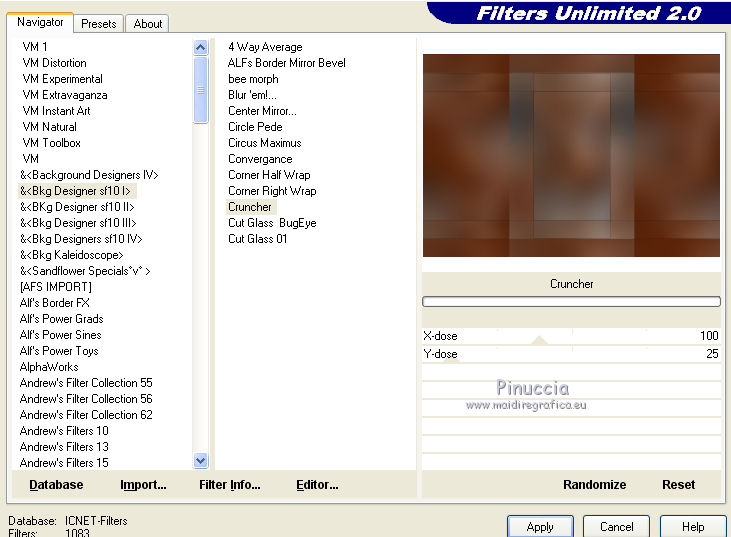The image size is (731, 537).
Task: Select VM Instant Art category
Action: pyautogui.click(x=56, y=110)
